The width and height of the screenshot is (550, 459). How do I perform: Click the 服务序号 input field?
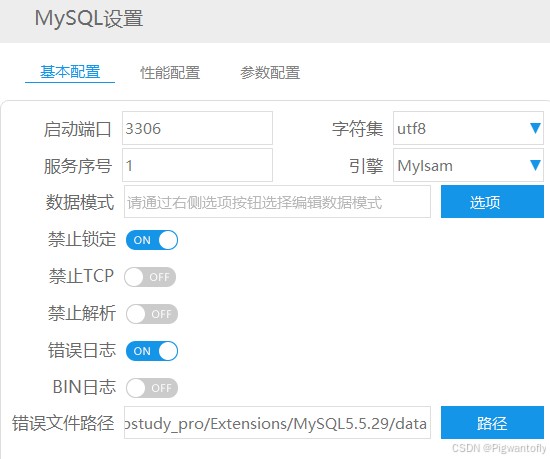(x=197, y=165)
